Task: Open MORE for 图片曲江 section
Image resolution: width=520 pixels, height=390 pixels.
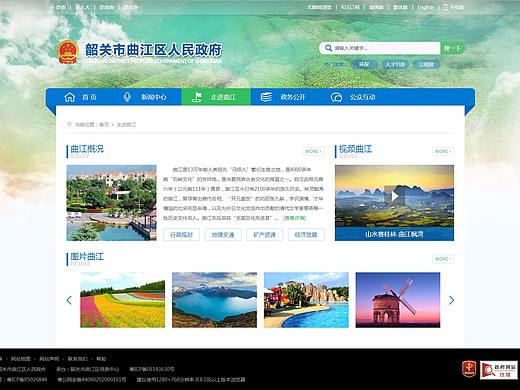Action: pos(443,259)
